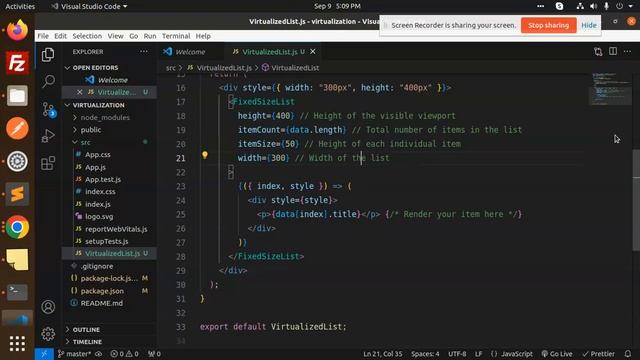Click the code minimap preview
This screenshot has height=360, width=640.
pyautogui.click(x=611, y=89)
